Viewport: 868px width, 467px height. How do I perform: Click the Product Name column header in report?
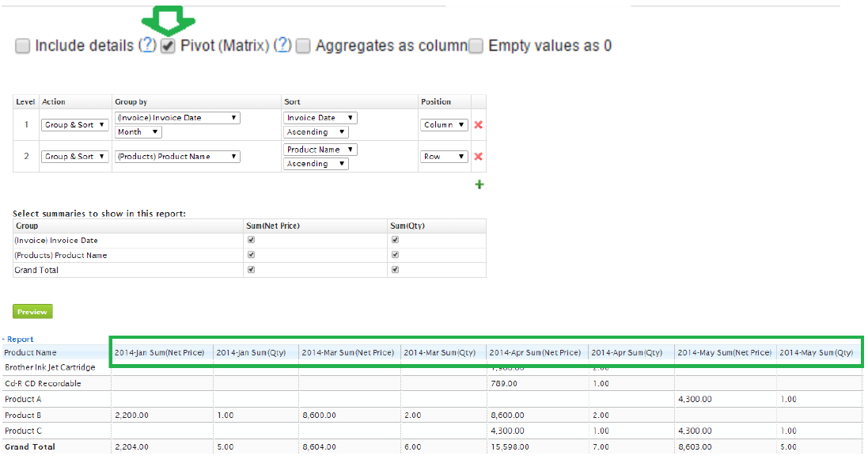pyautogui.click(x=31, y=352)
